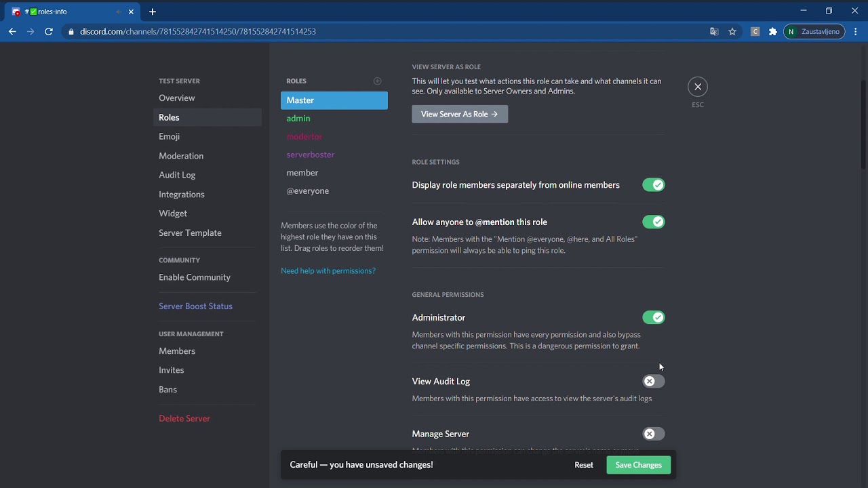Go back with the browser back arrow
Image resolution: width=868 pixels, height=488 pixels.
[x=12, y=31]
